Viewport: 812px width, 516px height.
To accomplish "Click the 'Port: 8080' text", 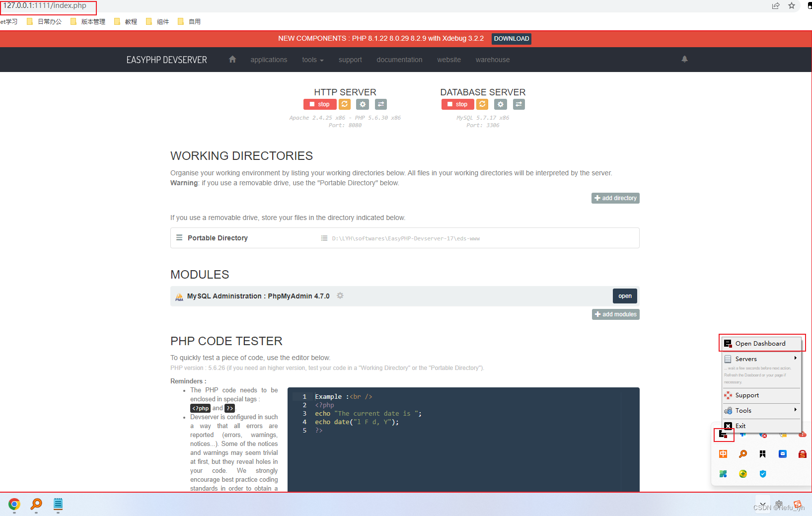I will pos(345,125).
